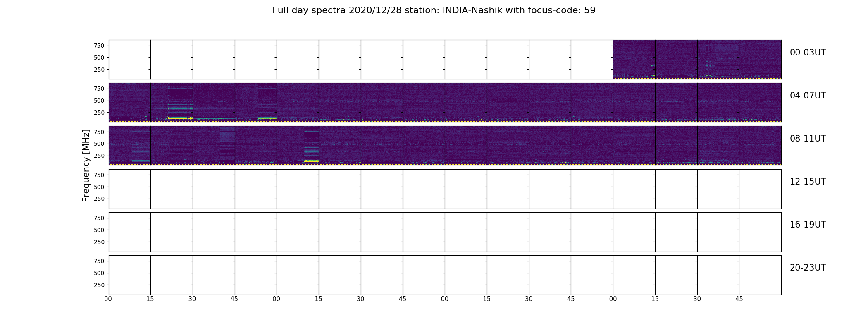This screenshot has height=331, width=868.
Task: Click the 750 tick of the 20-23UT row
Action: click(x=99, y=261)
